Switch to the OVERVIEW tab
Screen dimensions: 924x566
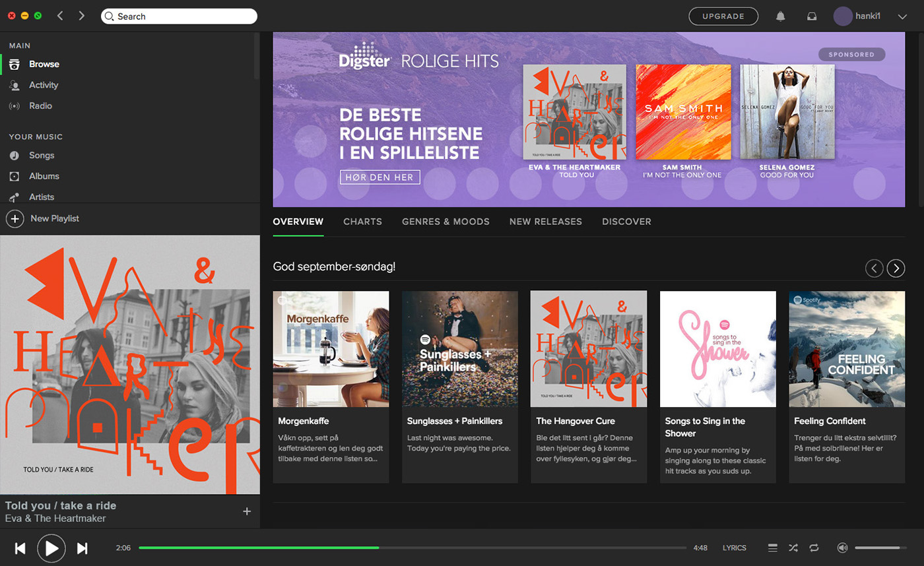pyautogui.click(x=298, y=222)
